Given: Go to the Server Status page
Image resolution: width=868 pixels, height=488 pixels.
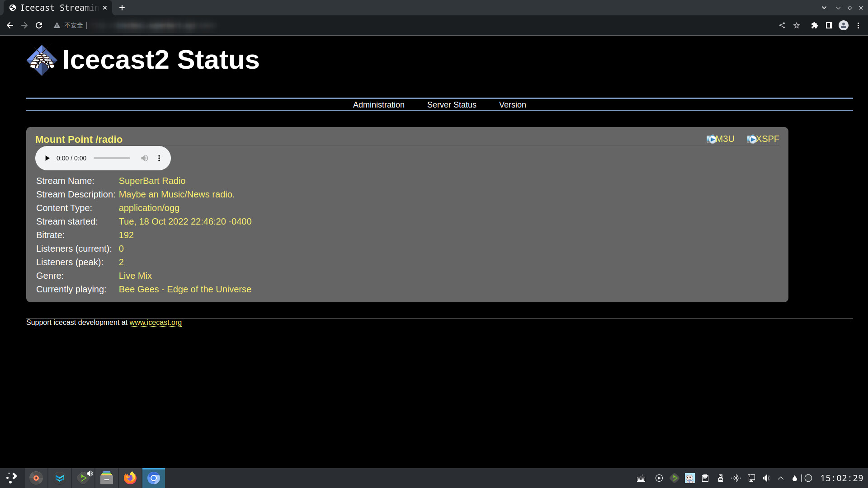Looking at the screenshot, I should coord(452,105).
